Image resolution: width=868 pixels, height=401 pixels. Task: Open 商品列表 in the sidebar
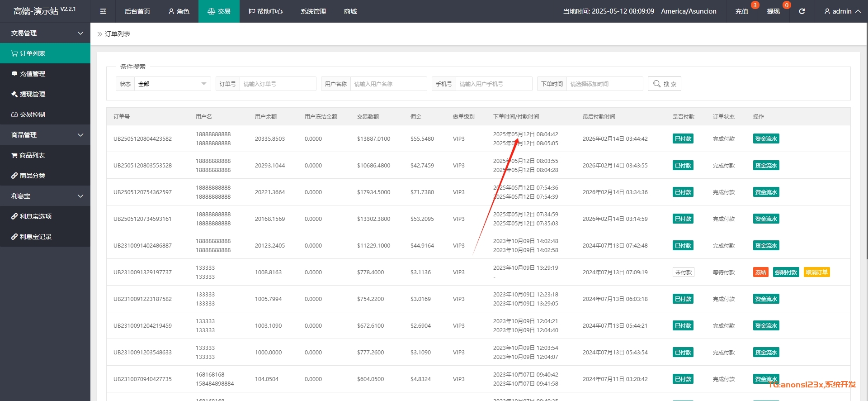[x=45, y=155]
